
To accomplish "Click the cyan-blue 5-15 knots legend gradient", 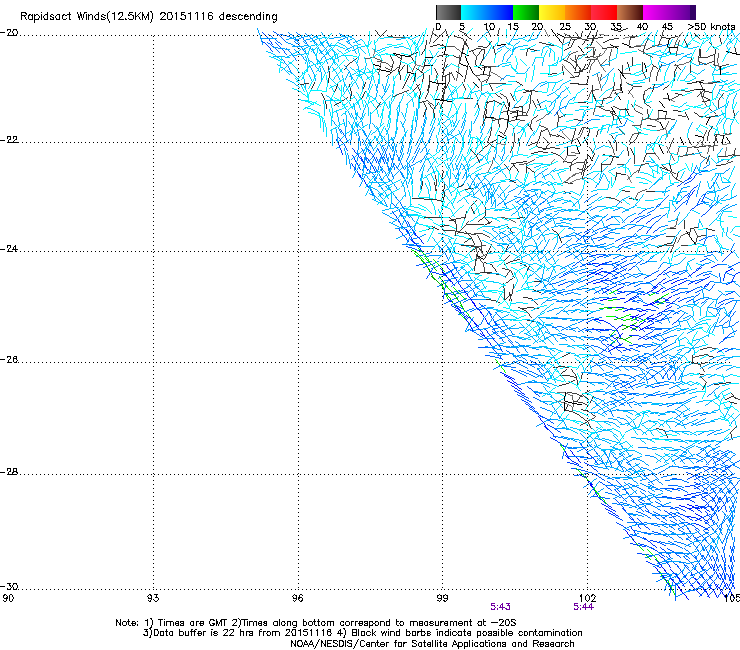I will (487, 12).
